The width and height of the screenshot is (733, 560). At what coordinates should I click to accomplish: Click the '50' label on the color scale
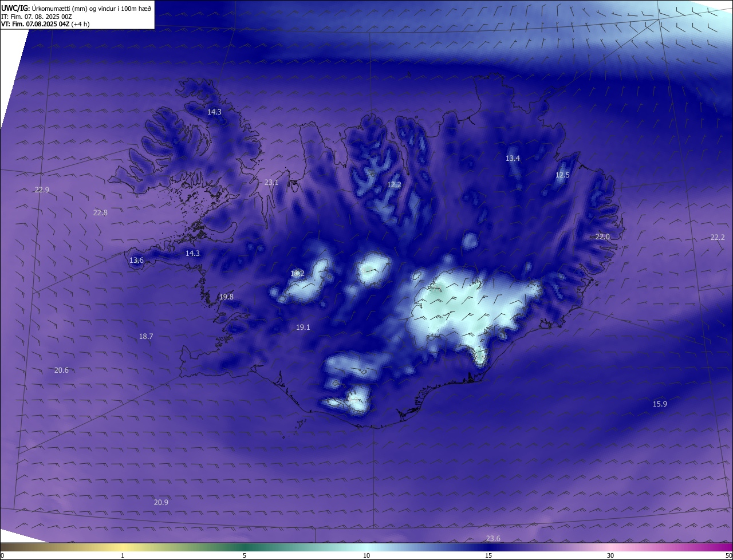tap(728, 555)
